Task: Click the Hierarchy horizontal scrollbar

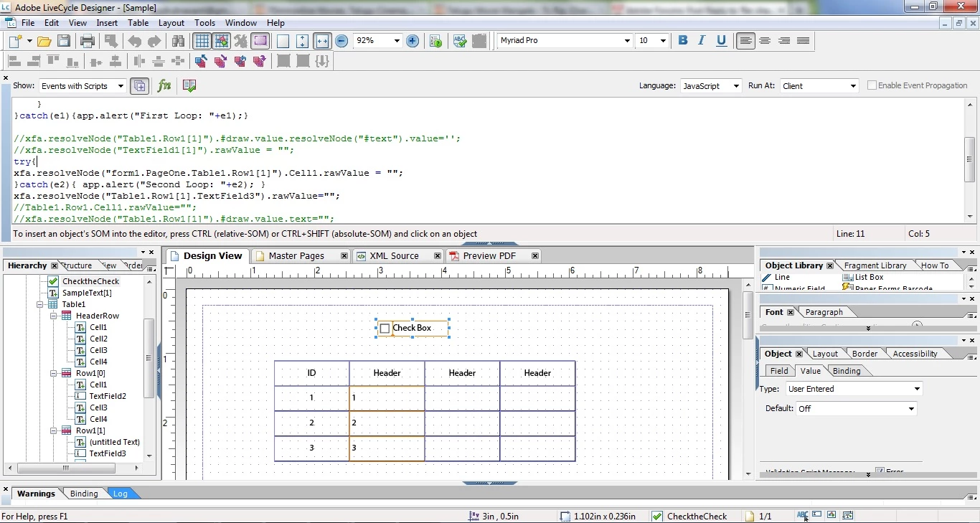Action: pyautogui.click(x=65, y=468)
